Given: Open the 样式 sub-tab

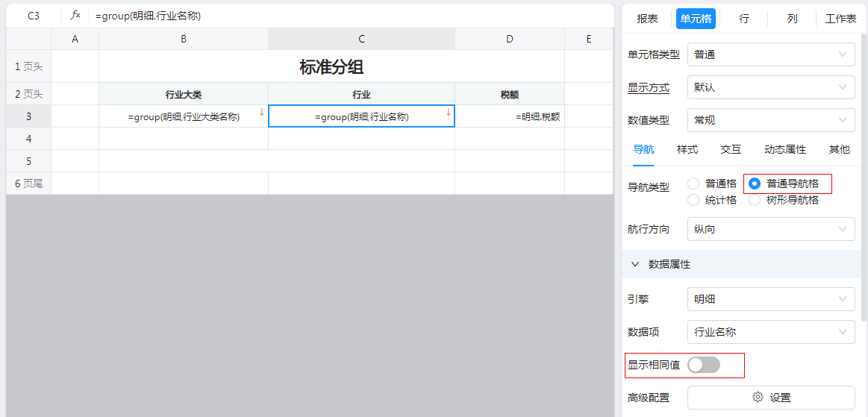Looking at the screenshot, I should tap(687, 149).
